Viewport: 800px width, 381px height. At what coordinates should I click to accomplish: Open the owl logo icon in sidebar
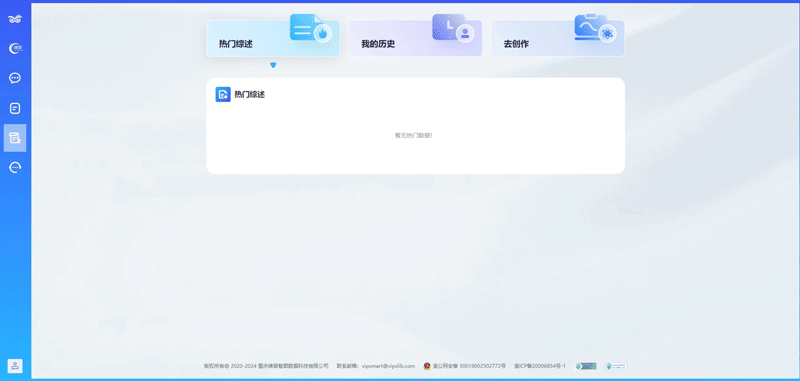(x=15, y=19)
